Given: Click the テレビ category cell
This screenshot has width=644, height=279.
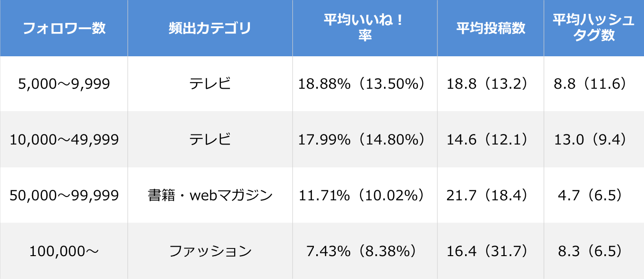Looking at the screenshot, I should (210, 140).
